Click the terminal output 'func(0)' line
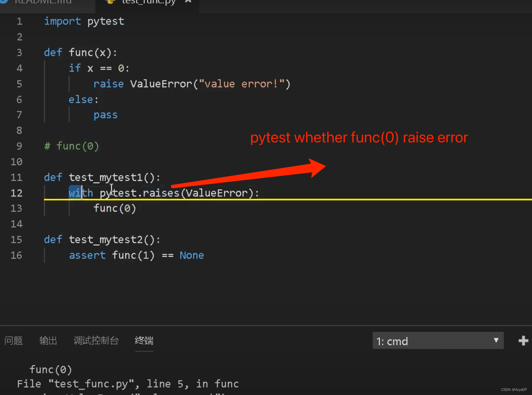Image resolution: width=532 pixels, height=395 pixels. pos(51,370)
